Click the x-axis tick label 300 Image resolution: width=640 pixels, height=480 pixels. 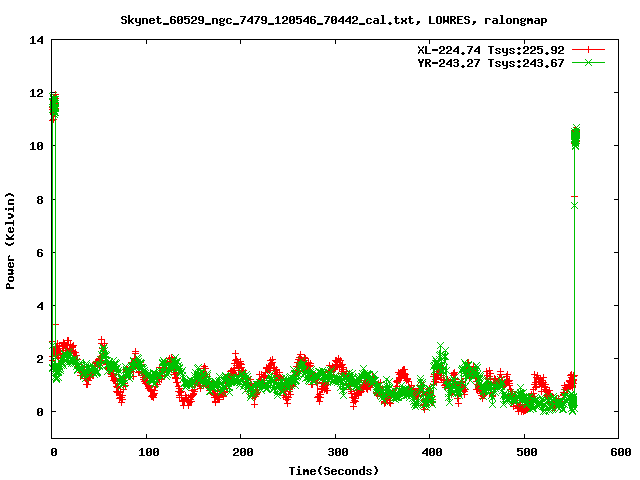click(x=337, y=452)
